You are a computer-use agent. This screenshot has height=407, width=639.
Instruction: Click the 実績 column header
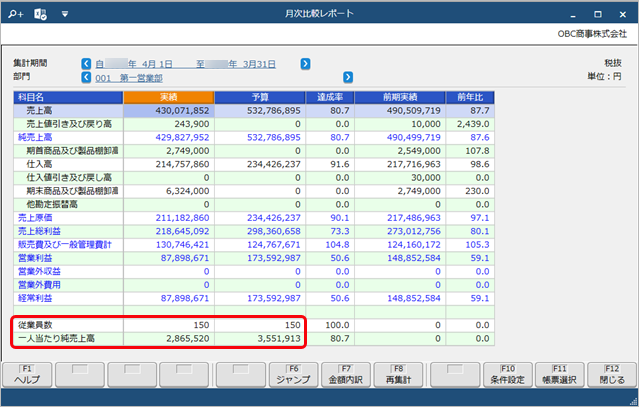169,97
